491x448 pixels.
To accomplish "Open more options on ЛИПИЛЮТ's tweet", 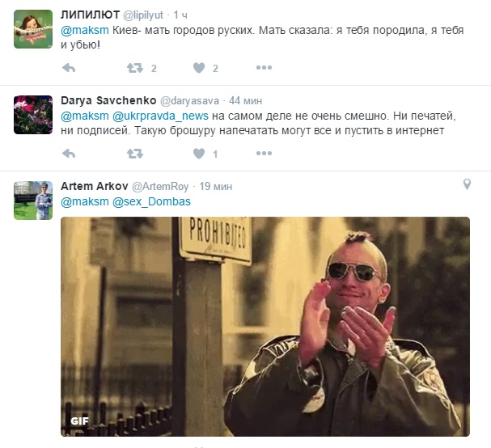I will (264, 68).
